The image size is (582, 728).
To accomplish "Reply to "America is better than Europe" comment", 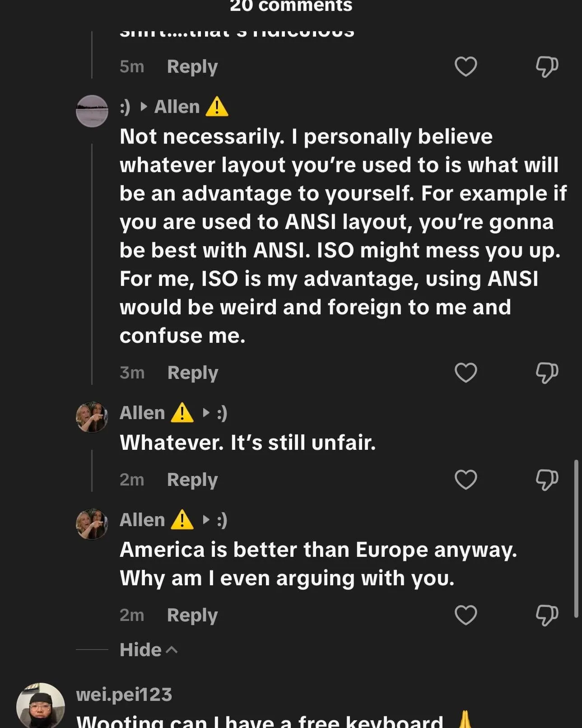I will coord(192,615).
